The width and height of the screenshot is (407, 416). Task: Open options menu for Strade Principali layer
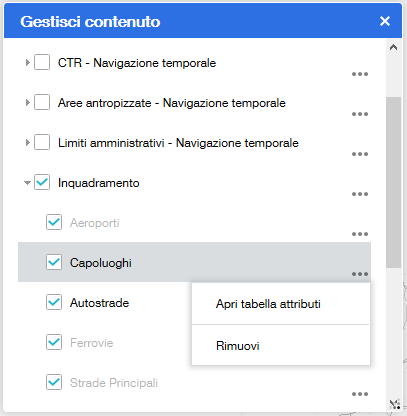point(360,394)
